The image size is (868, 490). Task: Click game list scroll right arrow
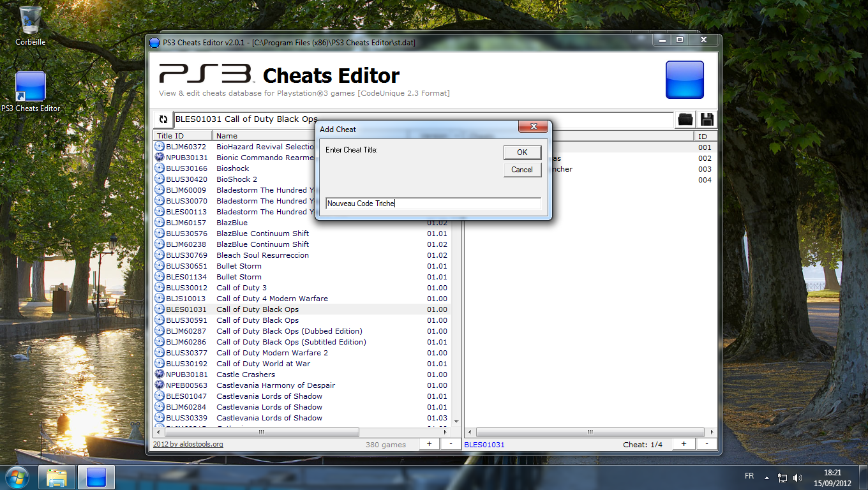click(446, 432)
